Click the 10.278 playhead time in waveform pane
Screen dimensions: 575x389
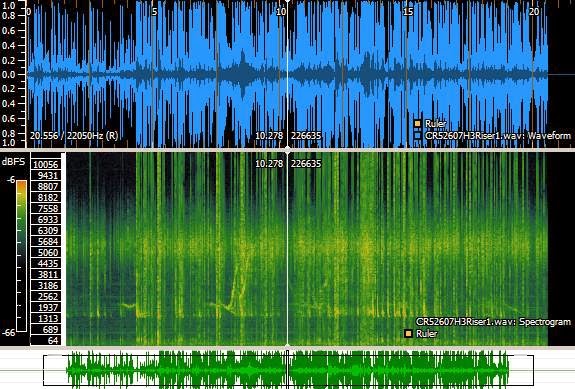[269, 136]
